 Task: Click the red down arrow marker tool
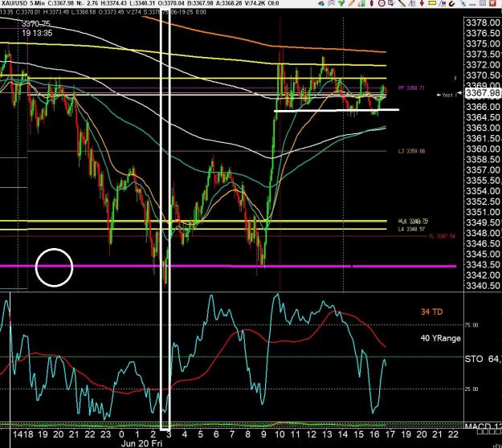422,3
